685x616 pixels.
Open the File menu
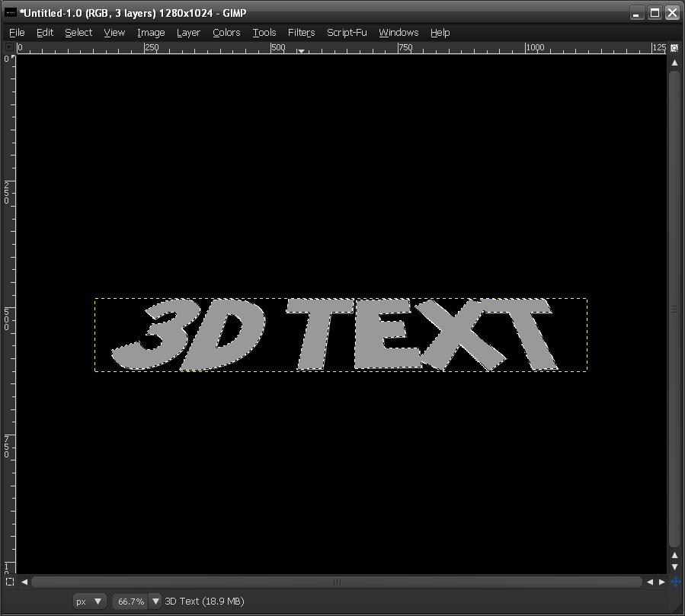click(16, 32)
